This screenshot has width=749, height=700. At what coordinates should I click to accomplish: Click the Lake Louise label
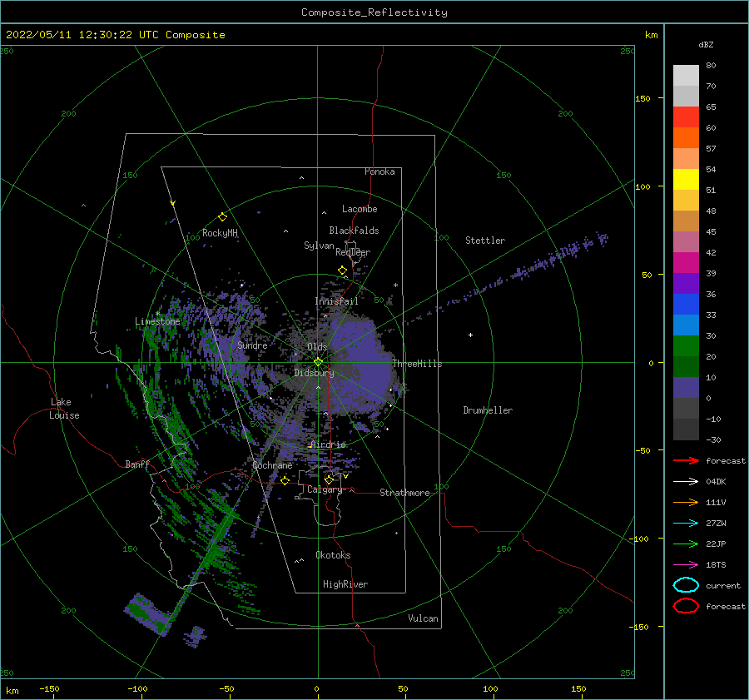(64, 409)
